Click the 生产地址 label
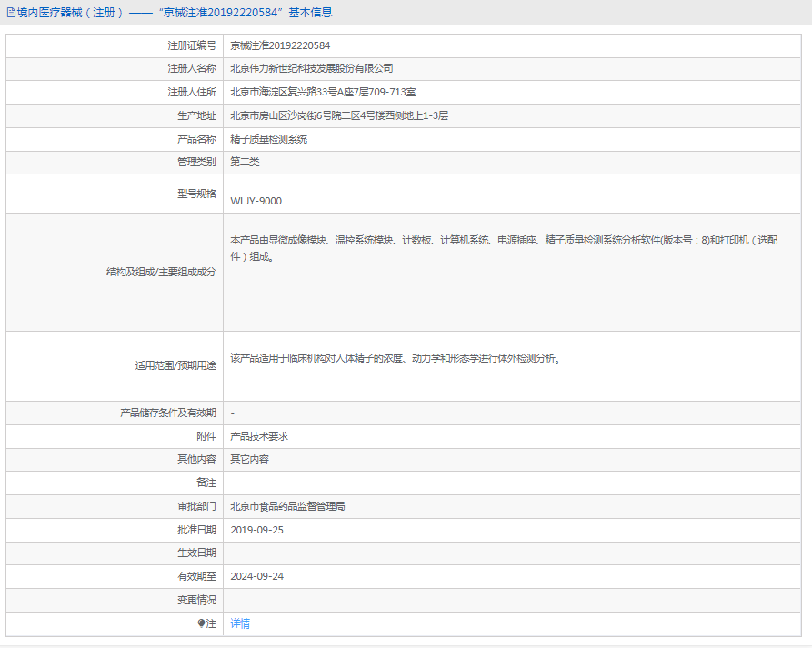Image resolution: width=812 pixels, height=648 pixels. click(x=196, y=115)
